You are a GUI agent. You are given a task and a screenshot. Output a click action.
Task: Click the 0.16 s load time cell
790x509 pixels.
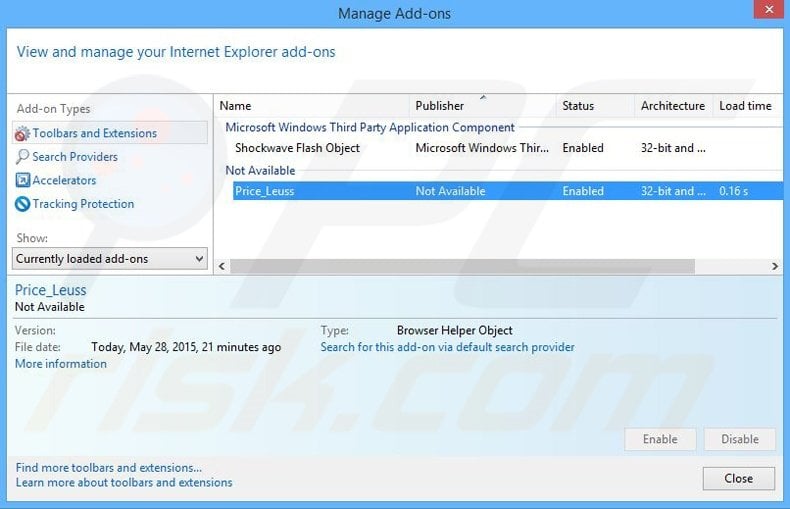point(734,191)
